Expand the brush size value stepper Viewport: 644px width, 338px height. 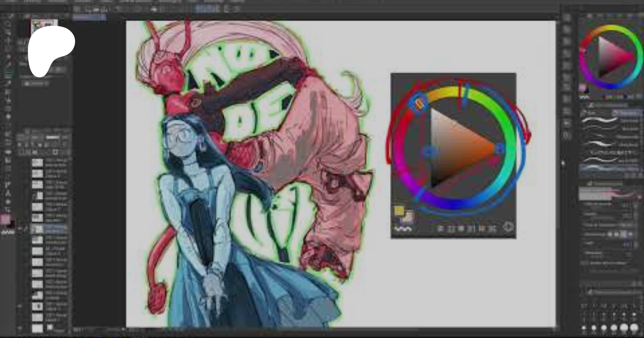tap(635, 205)
